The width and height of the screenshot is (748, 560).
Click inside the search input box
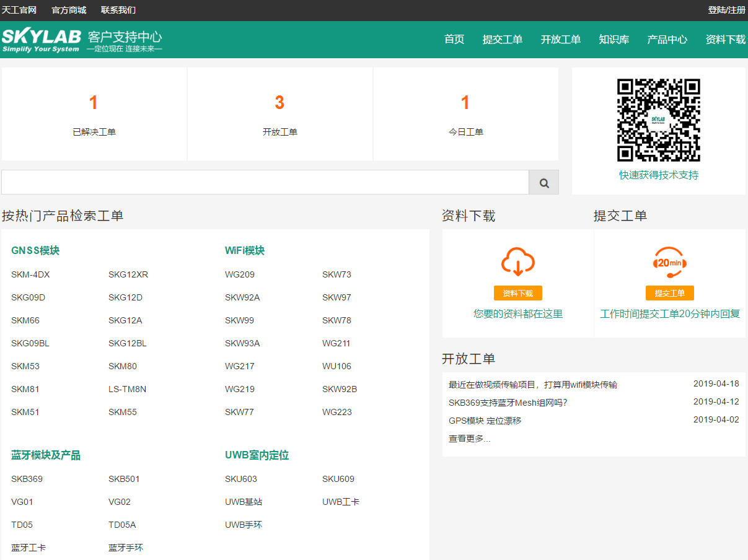(x=260, y=182)
